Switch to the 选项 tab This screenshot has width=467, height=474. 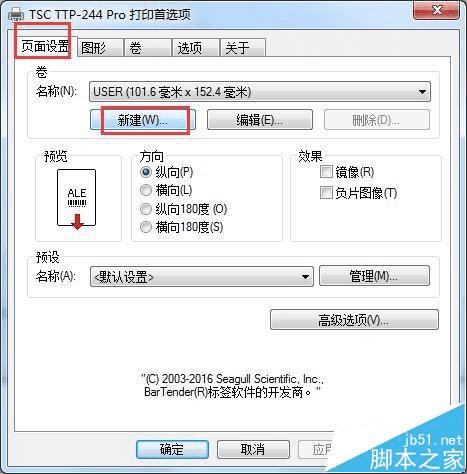196,48
